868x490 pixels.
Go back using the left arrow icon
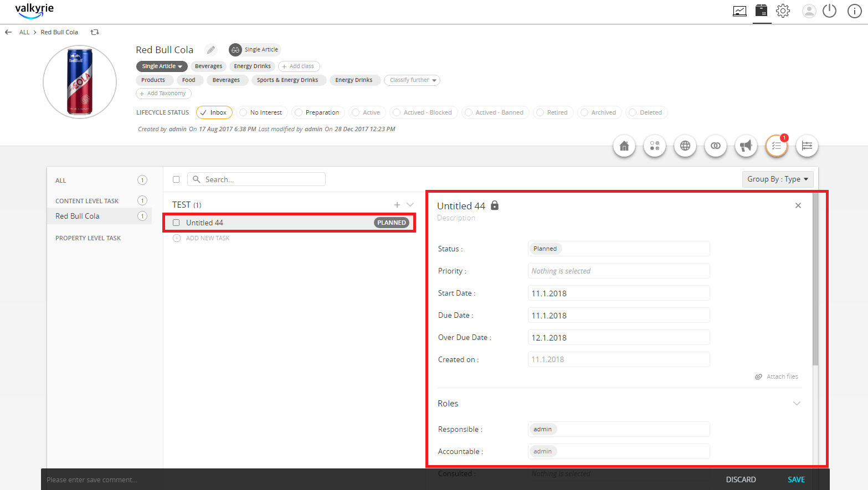coord(8,32)
